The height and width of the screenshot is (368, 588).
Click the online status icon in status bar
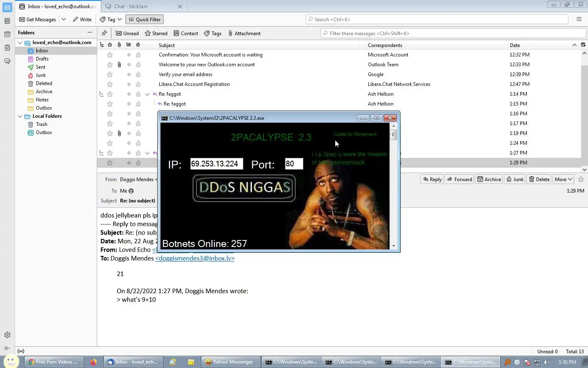click(x=21, y=351)
